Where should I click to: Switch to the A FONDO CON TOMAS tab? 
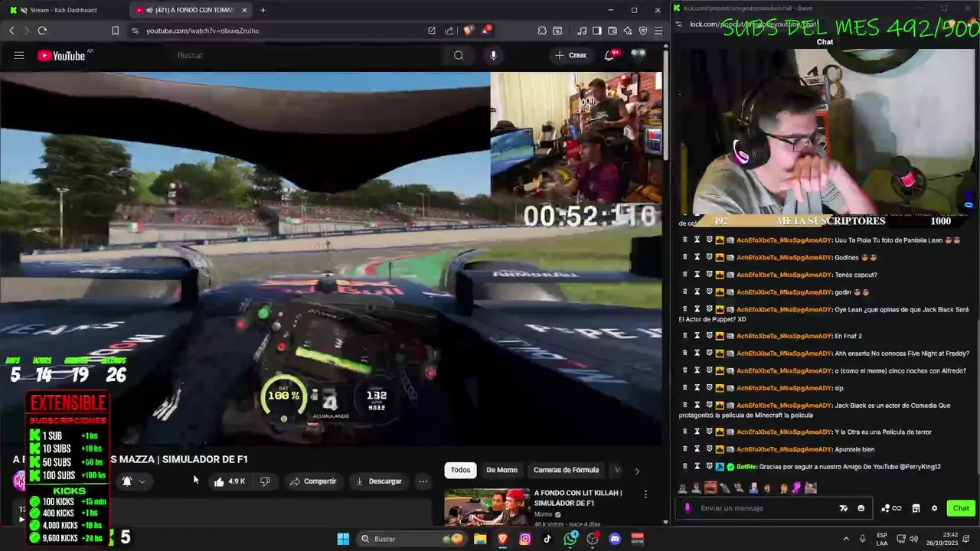click(189, 10)
